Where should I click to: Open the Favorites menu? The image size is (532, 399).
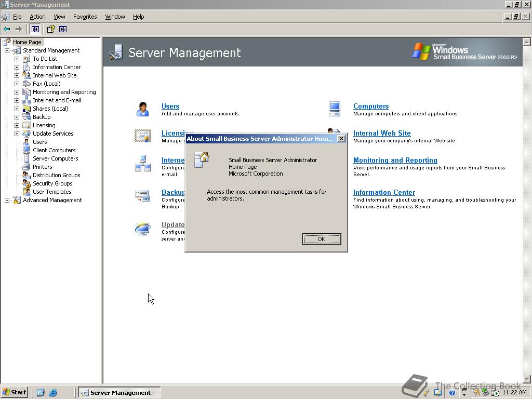(x=85, y=17)
